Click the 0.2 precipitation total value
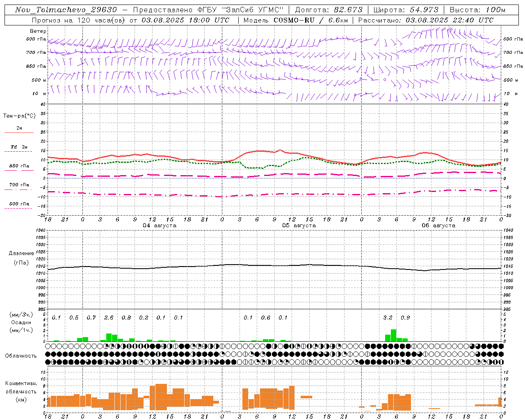 tap(144, 318)
